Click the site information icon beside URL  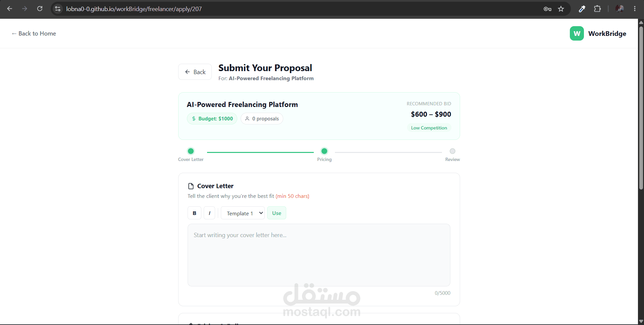pos(58,9)
